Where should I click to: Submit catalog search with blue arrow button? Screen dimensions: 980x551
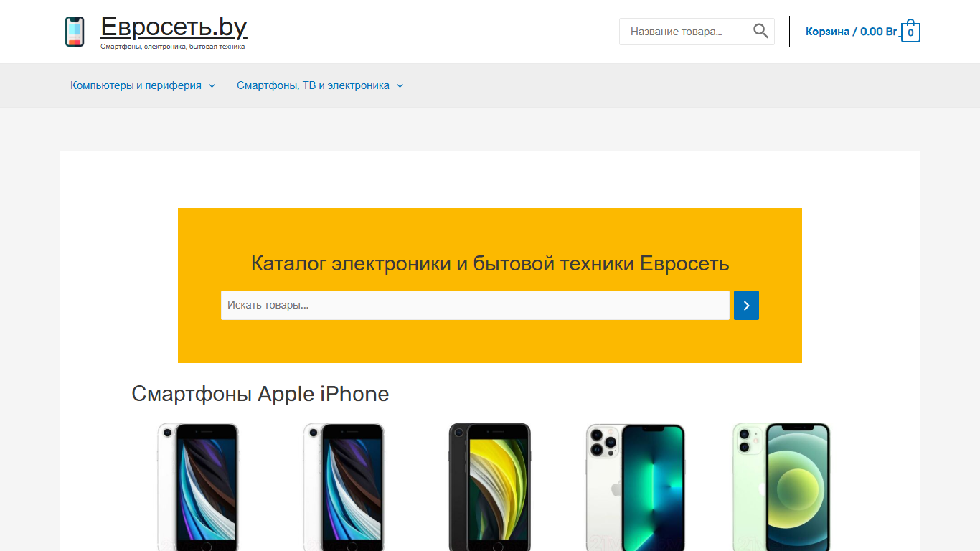point(746,305)
